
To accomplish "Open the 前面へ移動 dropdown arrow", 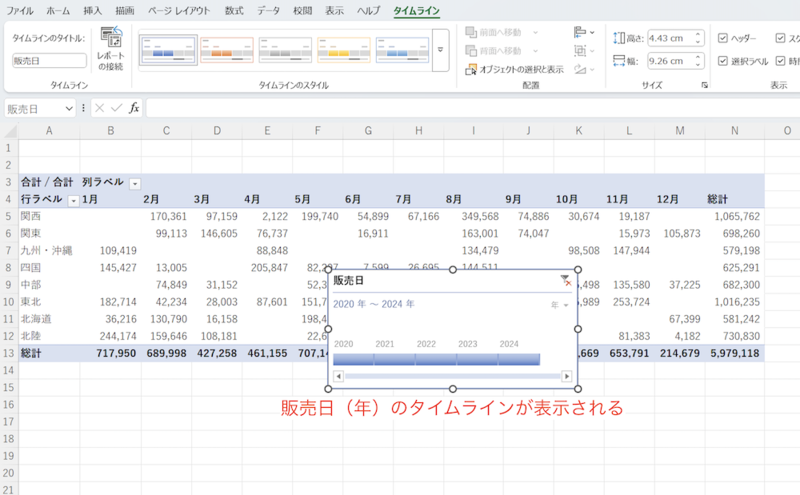I will click(535, 32).
